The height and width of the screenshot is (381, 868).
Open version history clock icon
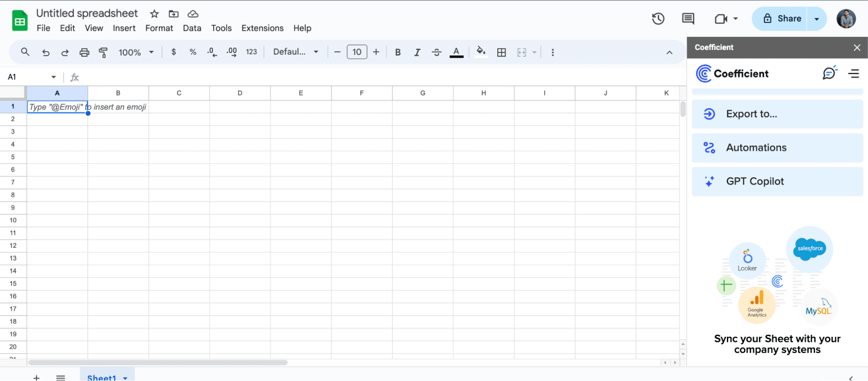[658, 19]
